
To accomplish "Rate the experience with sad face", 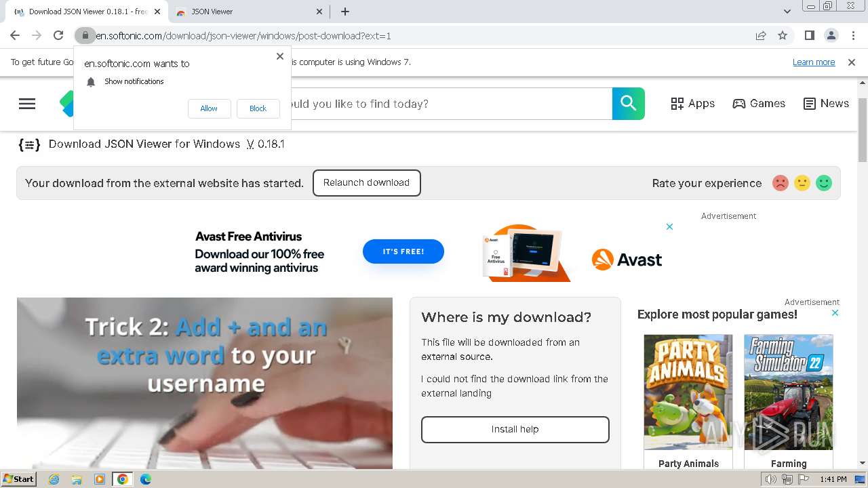I will tap(781, 183).
